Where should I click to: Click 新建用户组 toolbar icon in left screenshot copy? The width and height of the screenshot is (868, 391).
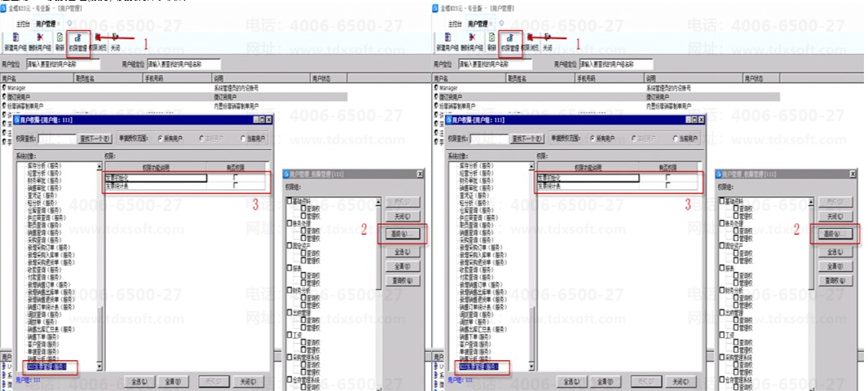pos(15,42)
